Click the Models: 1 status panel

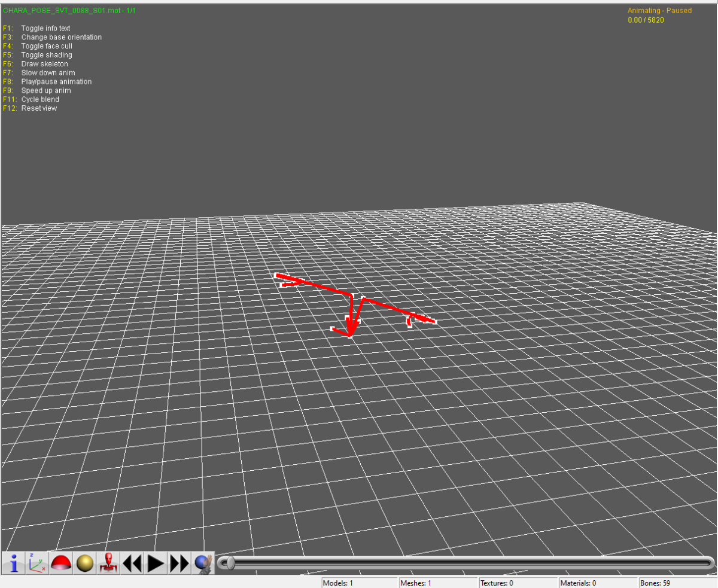pos(359,583)
